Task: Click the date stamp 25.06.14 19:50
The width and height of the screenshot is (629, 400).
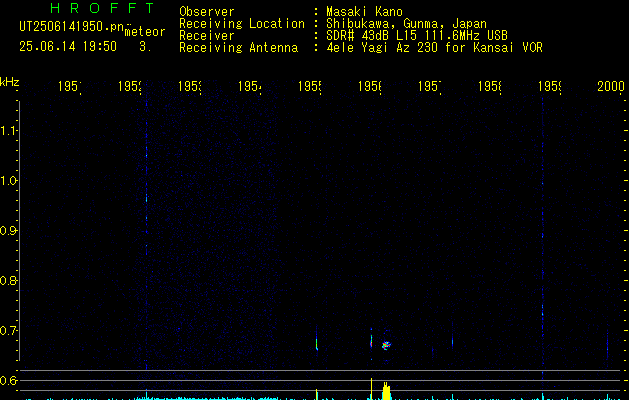Action: coord(68,46)
